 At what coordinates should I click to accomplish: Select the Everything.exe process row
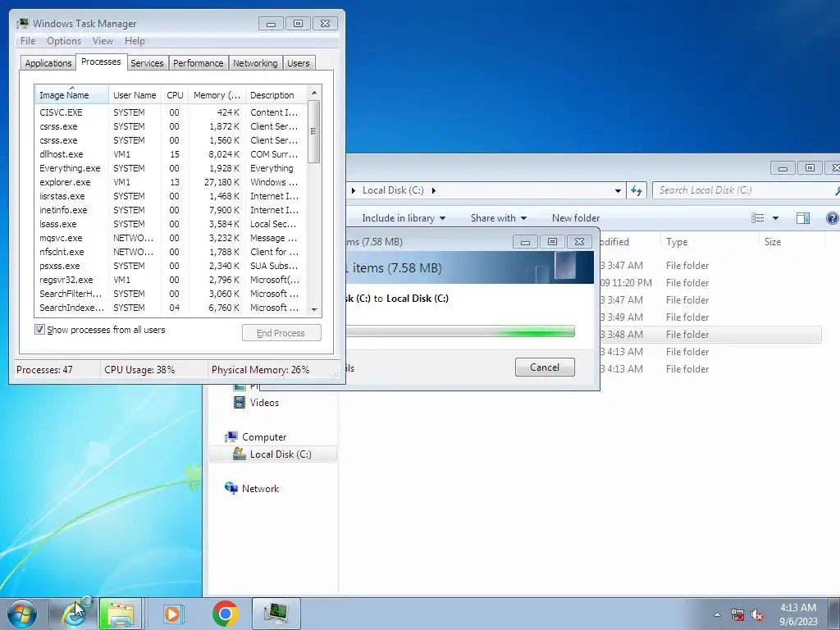[x=171, y=168]
